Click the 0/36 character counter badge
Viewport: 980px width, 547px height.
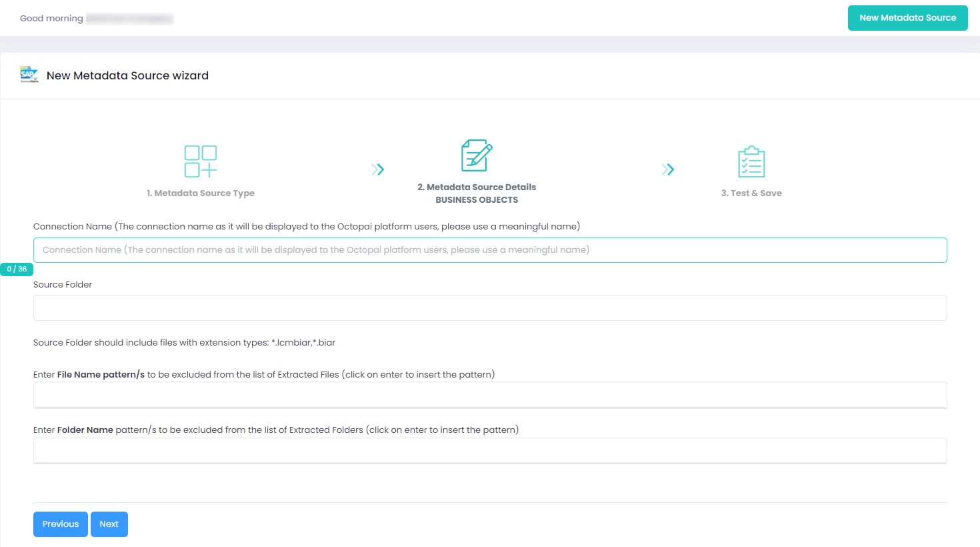[16, 269]
